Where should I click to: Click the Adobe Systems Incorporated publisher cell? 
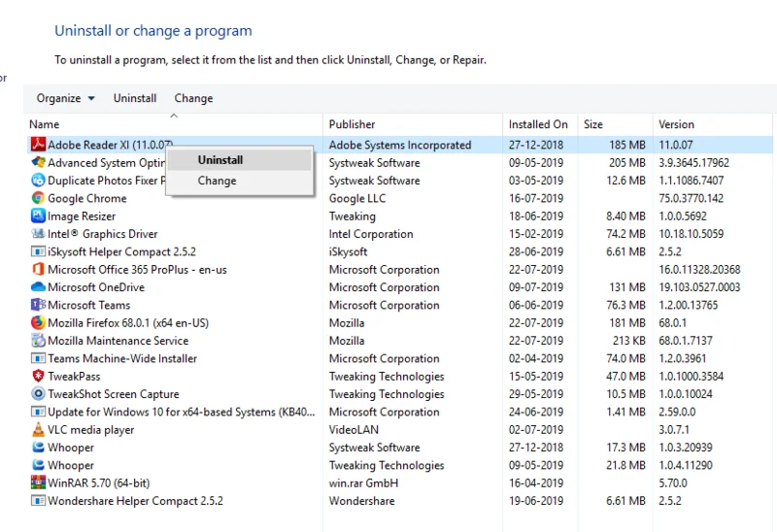400,146
